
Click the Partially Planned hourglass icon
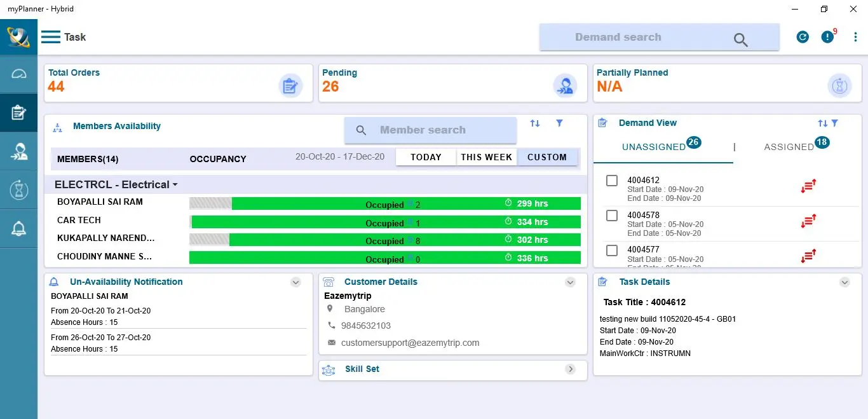point(839,85)
